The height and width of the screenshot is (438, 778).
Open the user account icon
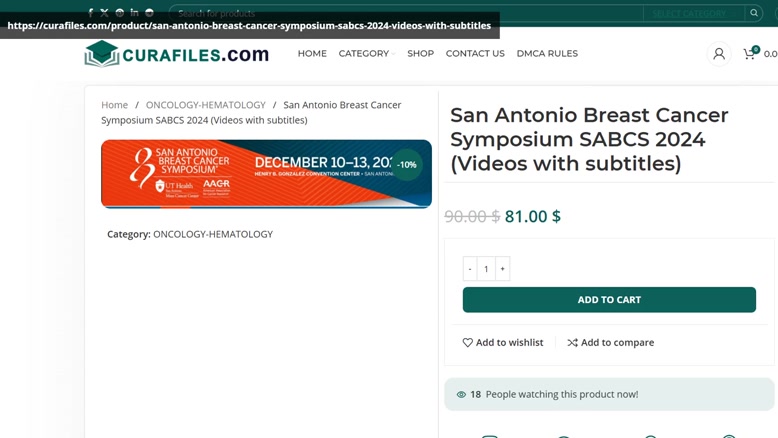tap(718, 54)
